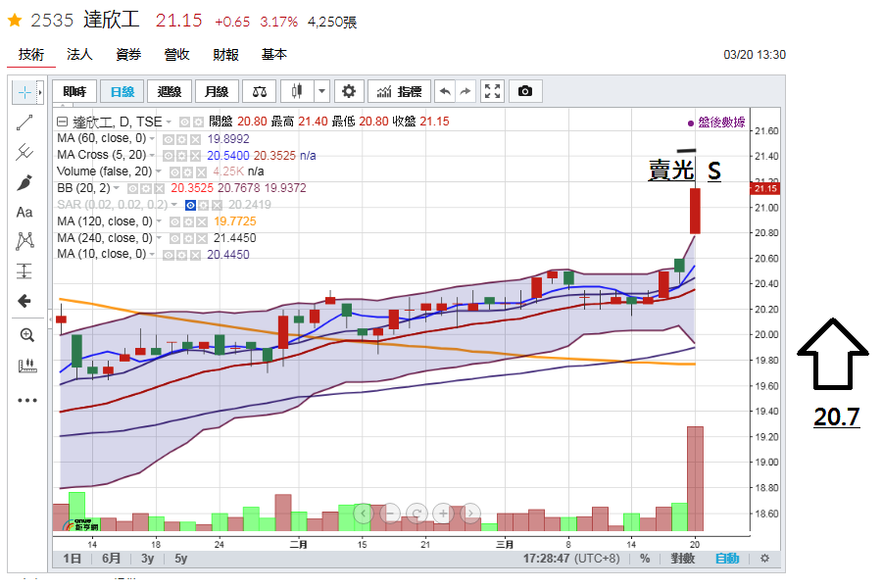This screenshot has height=588, width=882.
Task: Set range to 3y
Action: coord(147,559)
